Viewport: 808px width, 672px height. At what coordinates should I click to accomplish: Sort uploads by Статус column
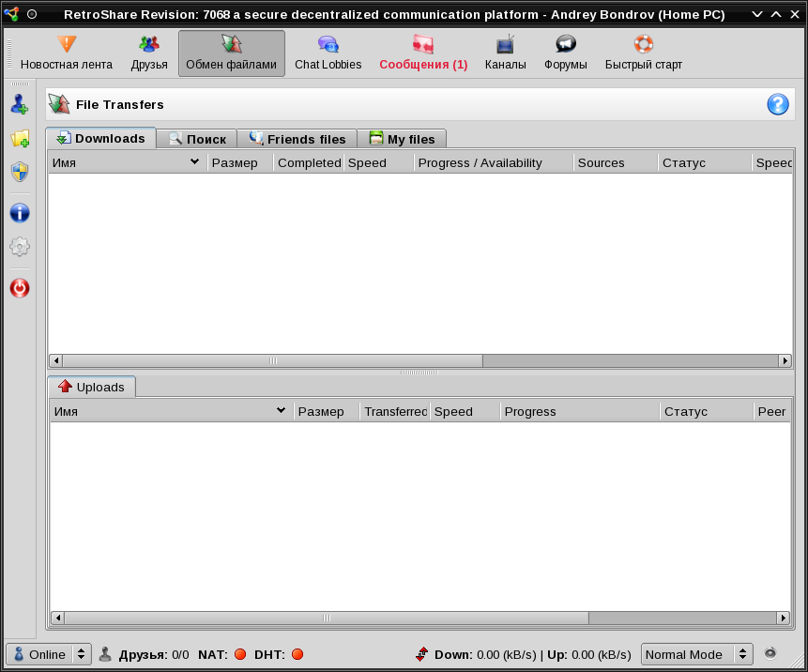(707, 412)
